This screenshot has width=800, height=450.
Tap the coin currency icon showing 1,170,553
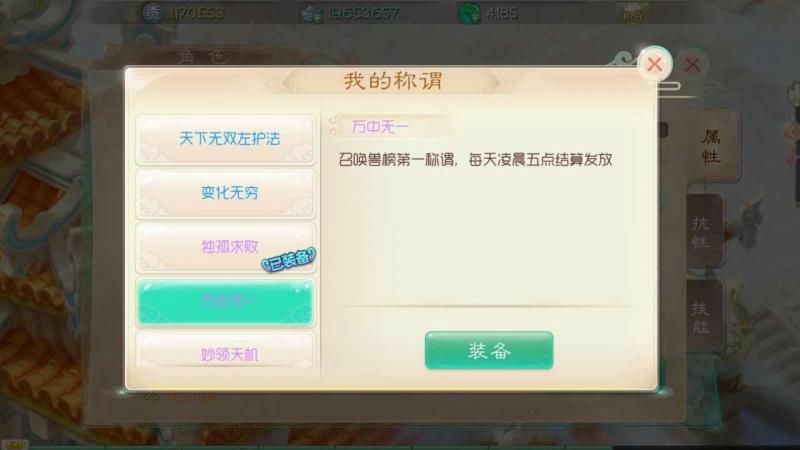point(152,12)
